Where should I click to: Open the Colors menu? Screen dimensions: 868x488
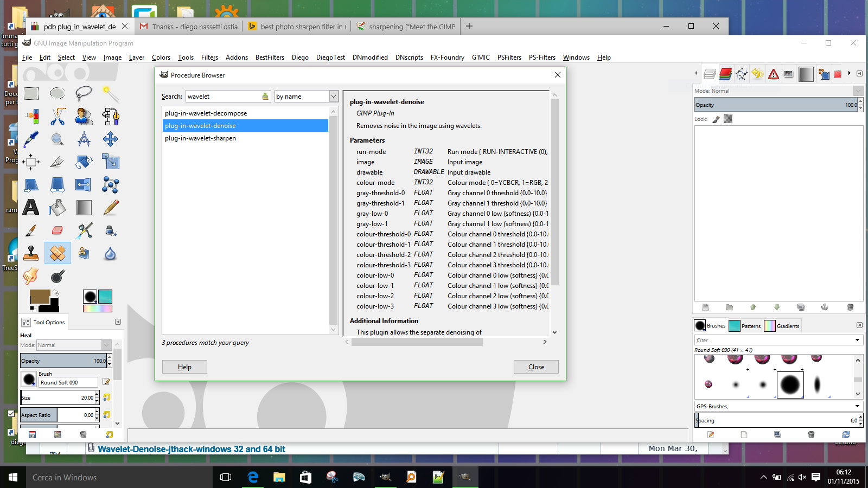tap(161, 57)
